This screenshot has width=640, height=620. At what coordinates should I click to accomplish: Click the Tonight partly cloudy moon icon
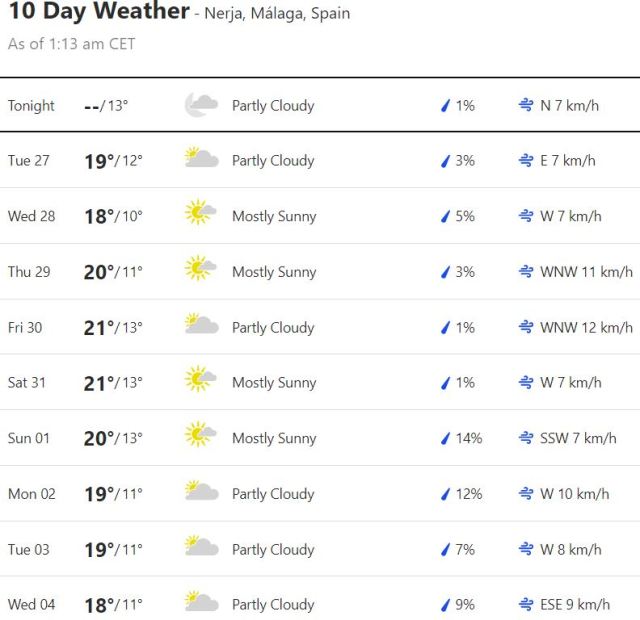[201, 105]
